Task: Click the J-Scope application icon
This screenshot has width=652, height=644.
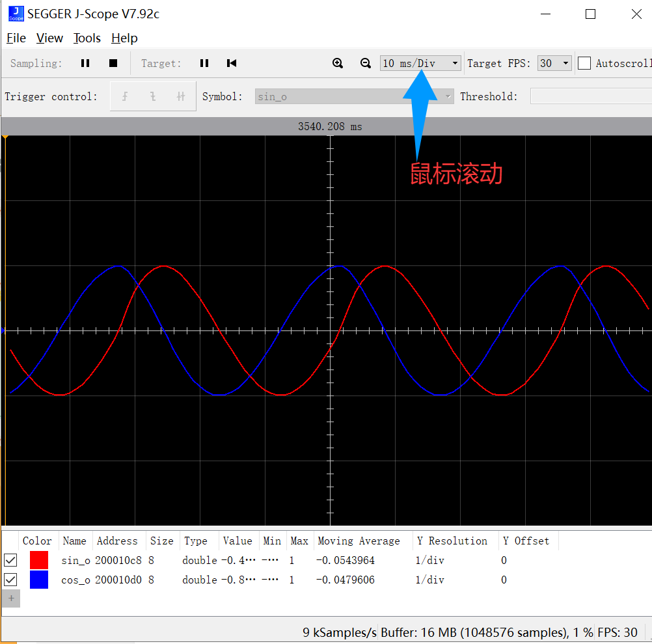Action: 16,14
